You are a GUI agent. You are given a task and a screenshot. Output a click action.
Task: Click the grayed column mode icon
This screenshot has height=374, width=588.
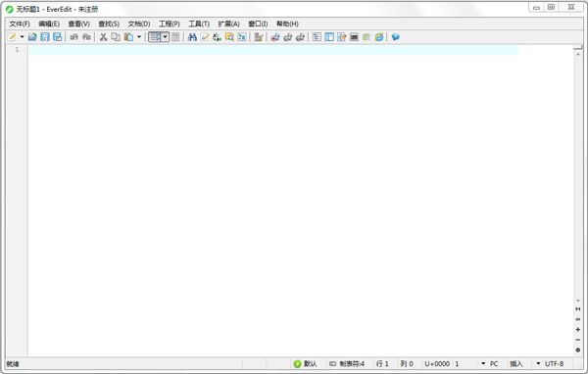point(175,37)
